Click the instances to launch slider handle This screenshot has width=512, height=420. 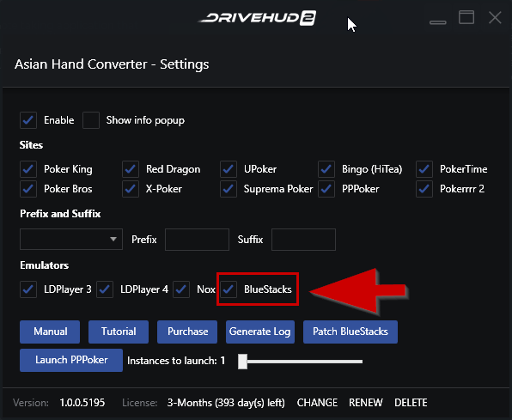pos(242,362)
